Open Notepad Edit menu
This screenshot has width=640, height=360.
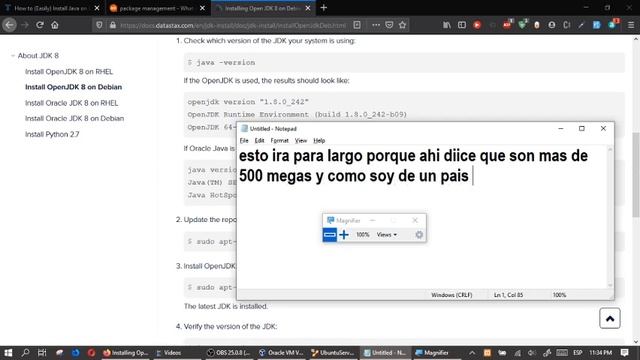click(x=260, y=140)
